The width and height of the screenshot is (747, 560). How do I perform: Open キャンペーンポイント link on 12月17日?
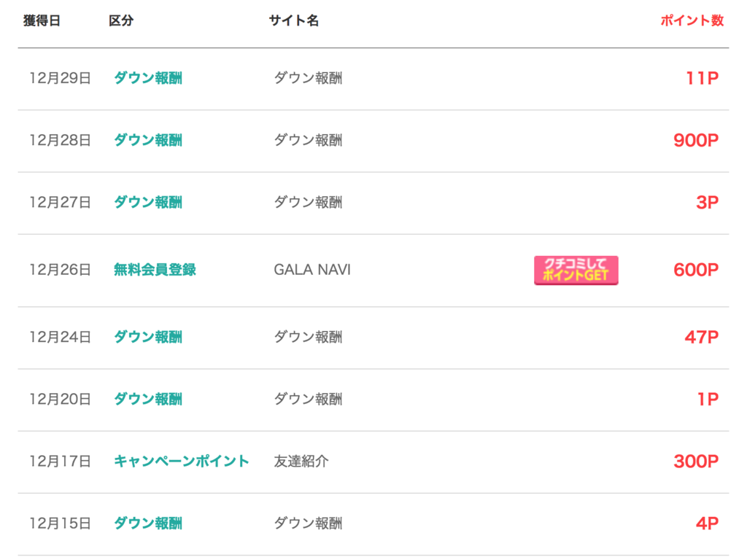182,461
